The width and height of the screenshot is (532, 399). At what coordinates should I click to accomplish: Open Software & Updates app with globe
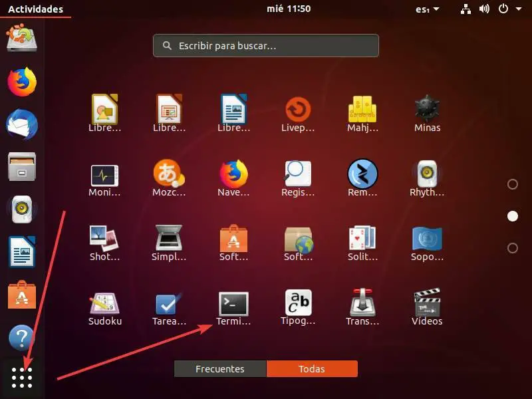pos(299,239)
